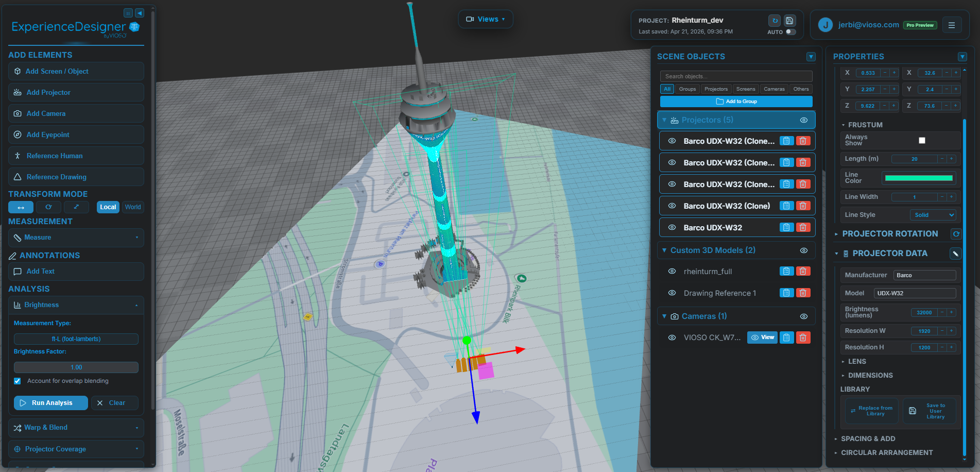Click the frustum Line Color swatch
Screen dimensions: 980x472
(x=919, y=177)
